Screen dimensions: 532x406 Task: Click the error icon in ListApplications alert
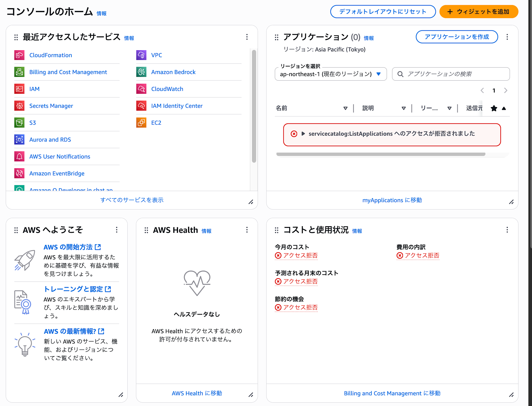(294, 134)
